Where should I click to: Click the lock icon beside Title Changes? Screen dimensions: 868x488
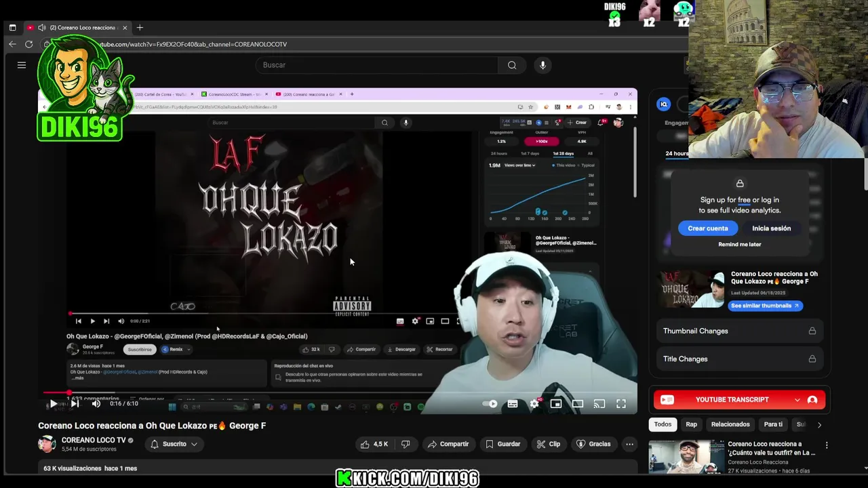coord(812,359)
